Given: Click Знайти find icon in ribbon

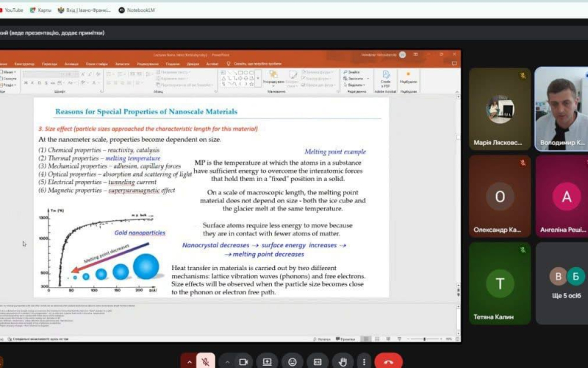Looking at the screenshot, I should point(351,71).
